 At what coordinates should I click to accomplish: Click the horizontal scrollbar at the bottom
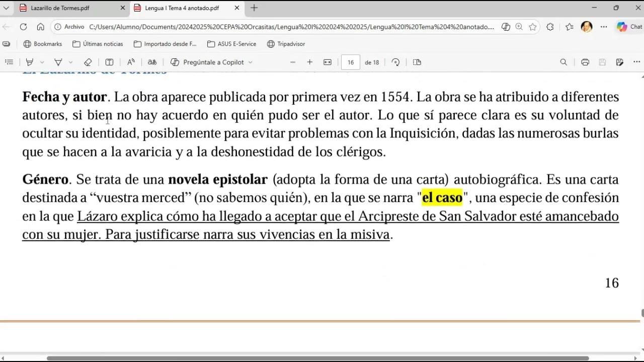[x=317, y=358]
